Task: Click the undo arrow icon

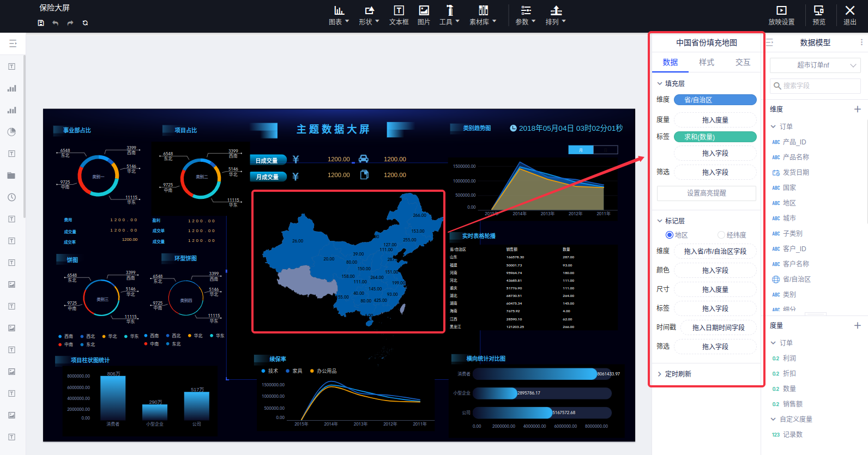Action: [55, 23]
